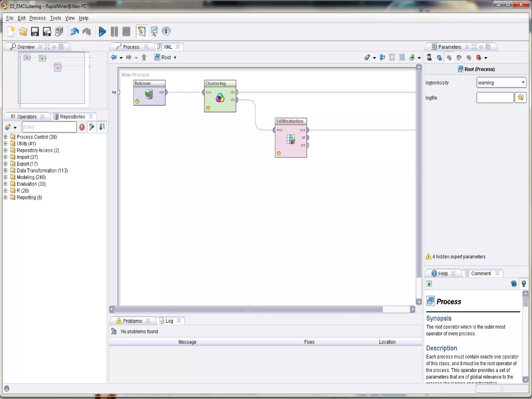Click the Save As toolbar icon
Screen dimensions: 532x399
point(47,31)
